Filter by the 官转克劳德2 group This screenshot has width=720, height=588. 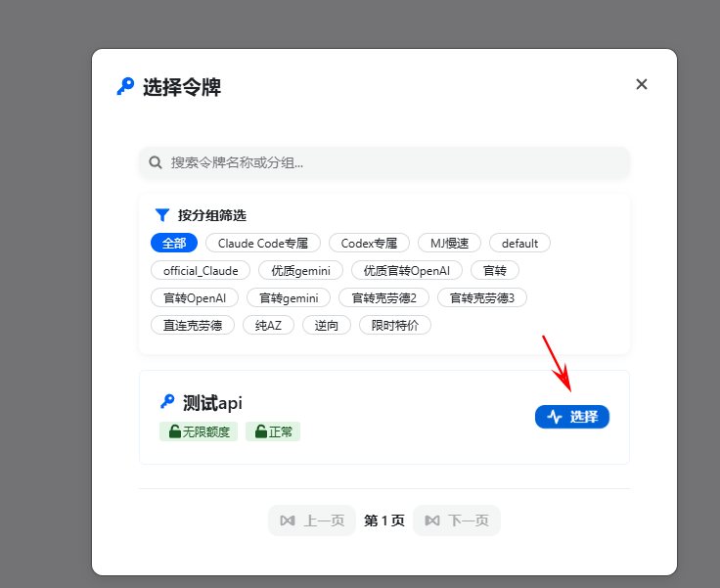coord(383,298)
